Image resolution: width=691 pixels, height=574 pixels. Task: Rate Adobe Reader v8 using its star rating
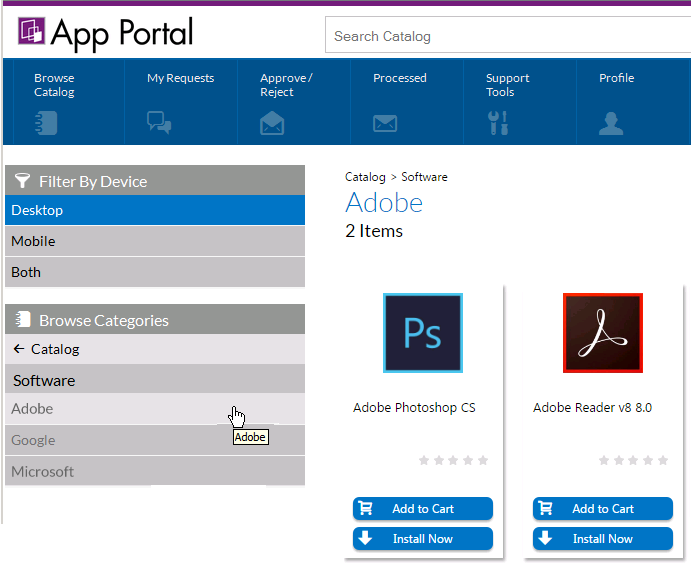tap(633, 460)
